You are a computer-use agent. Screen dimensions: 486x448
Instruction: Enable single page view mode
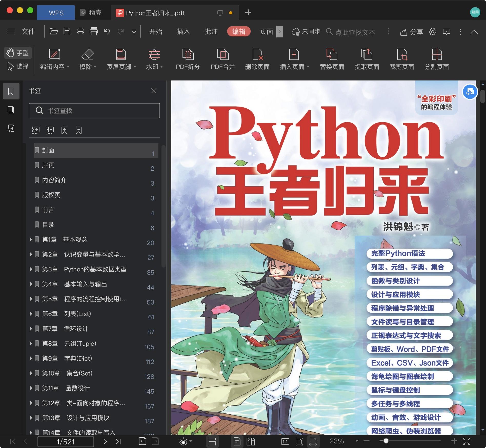click(x=237, y=441)
